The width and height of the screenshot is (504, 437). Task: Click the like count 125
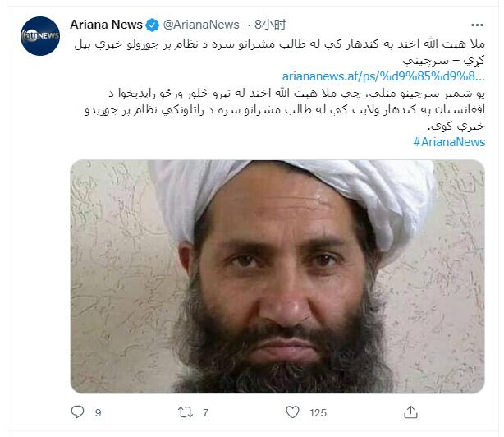pos(318,413)
